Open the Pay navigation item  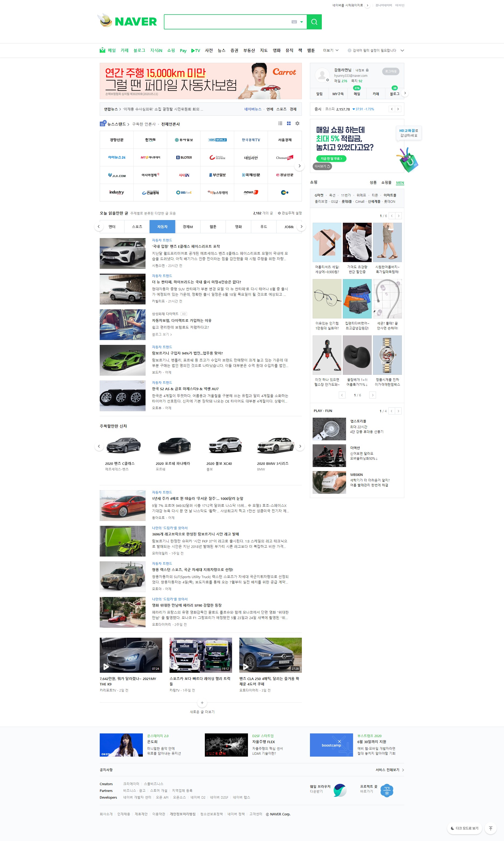pos(183,50)
